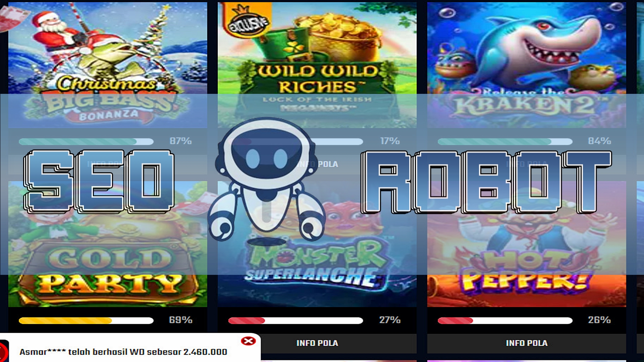Open the Gold Party game thumbnail
The width and height of the screenshot is (644, 362).
point(108,244)
